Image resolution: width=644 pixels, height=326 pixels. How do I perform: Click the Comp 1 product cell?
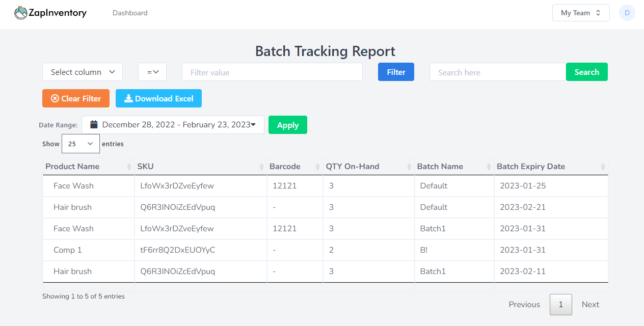(x=89, y=250)
